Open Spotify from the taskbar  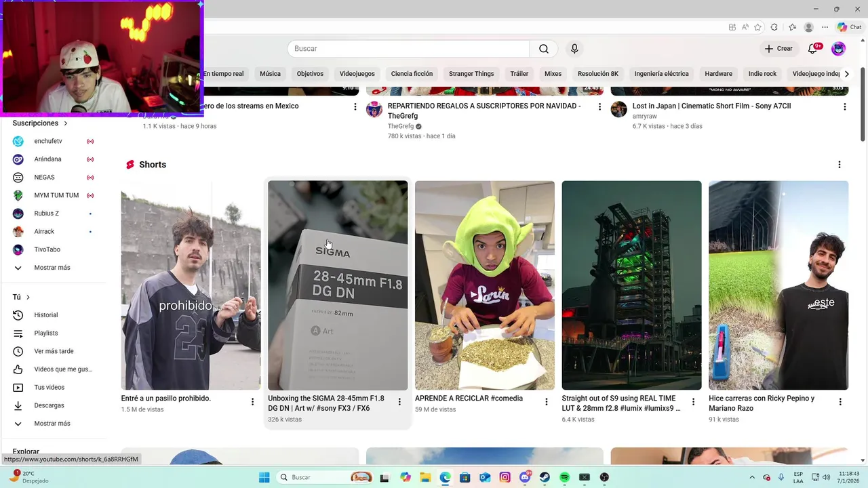click(564, 477)
